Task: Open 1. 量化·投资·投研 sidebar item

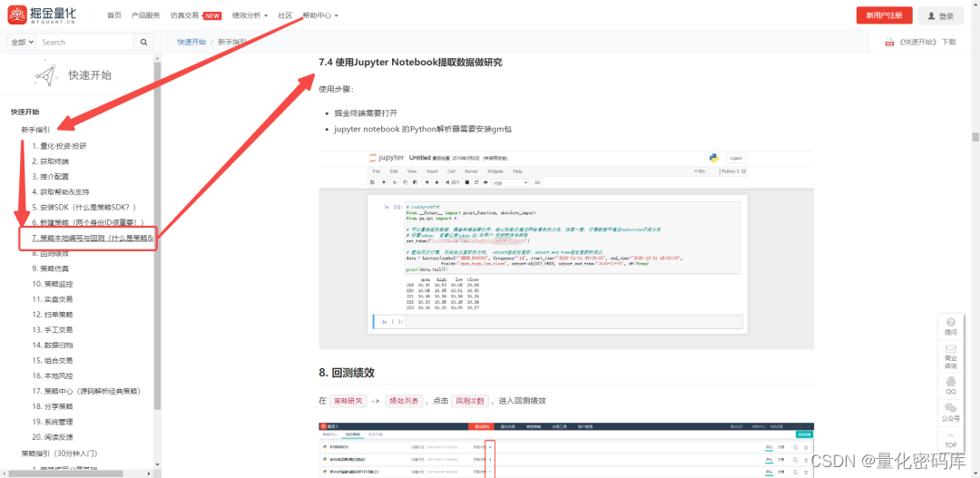Action: [59, 146]
